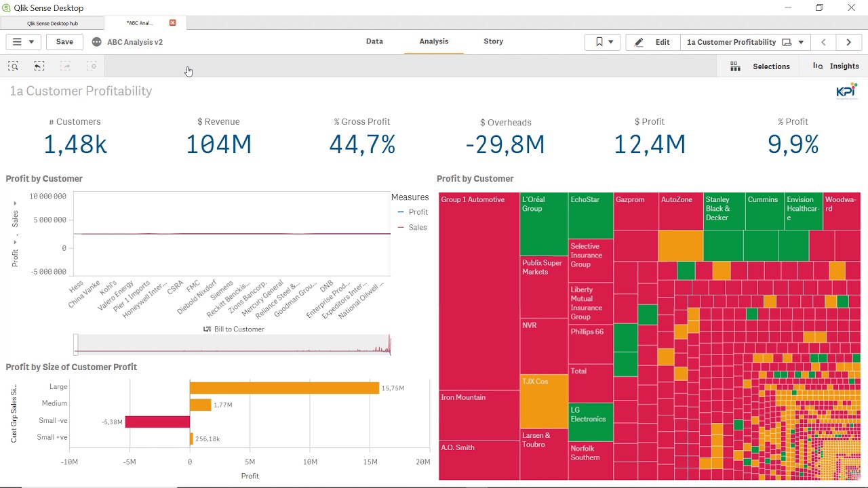868x488 pixels.
Task: Click the KPI logo image
Action: point(847,91)
